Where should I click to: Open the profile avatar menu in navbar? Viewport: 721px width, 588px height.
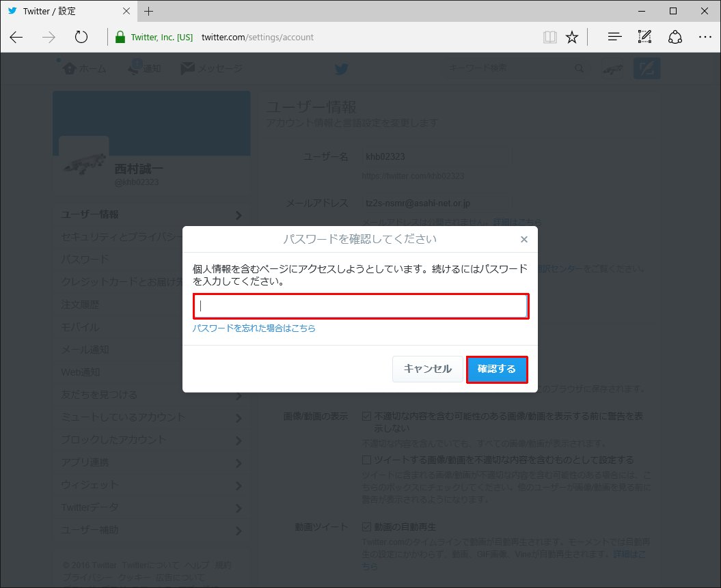pyautogui.click(x=613, y=68)
